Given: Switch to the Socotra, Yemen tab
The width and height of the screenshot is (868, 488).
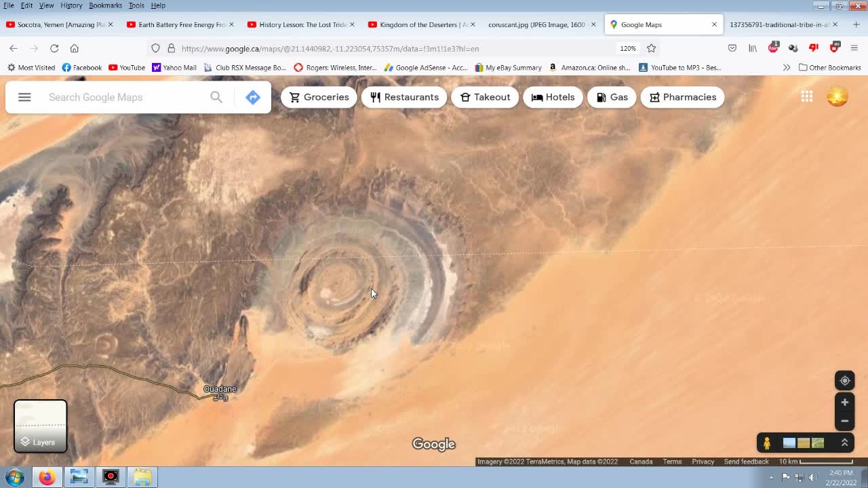Looking at the screenshot, I should tap(60, 24).
